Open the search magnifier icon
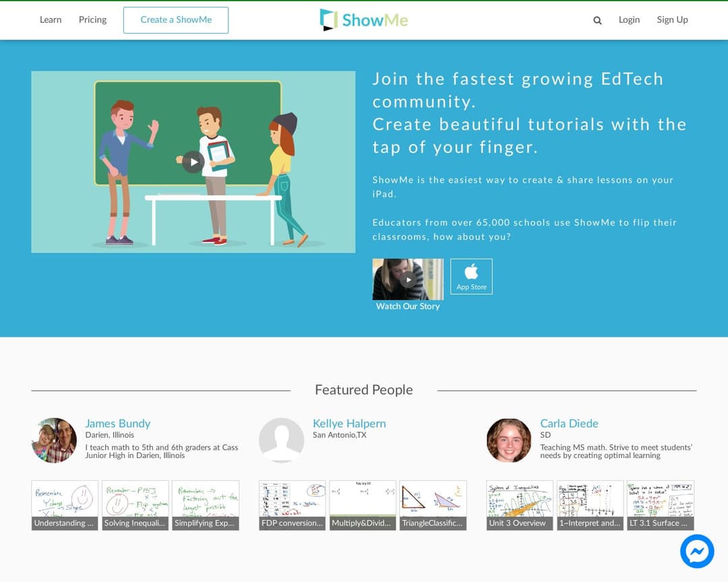The width and height of the screenshot is (728, 582). pyautogui.click(x=597, y=20)
